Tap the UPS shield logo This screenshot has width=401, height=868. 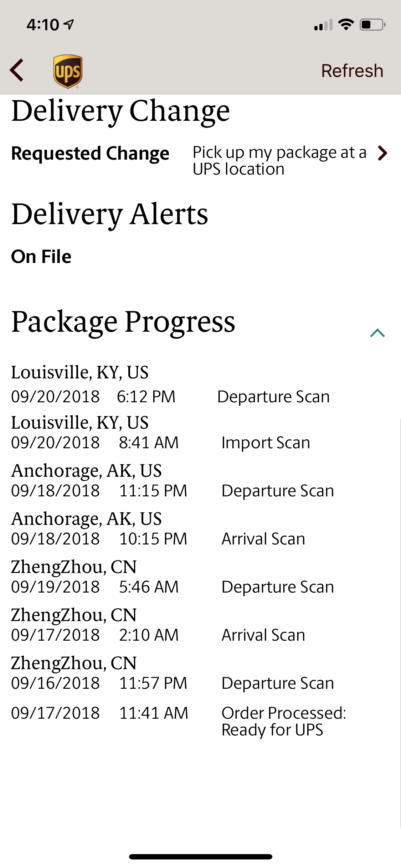pos(68,71)
